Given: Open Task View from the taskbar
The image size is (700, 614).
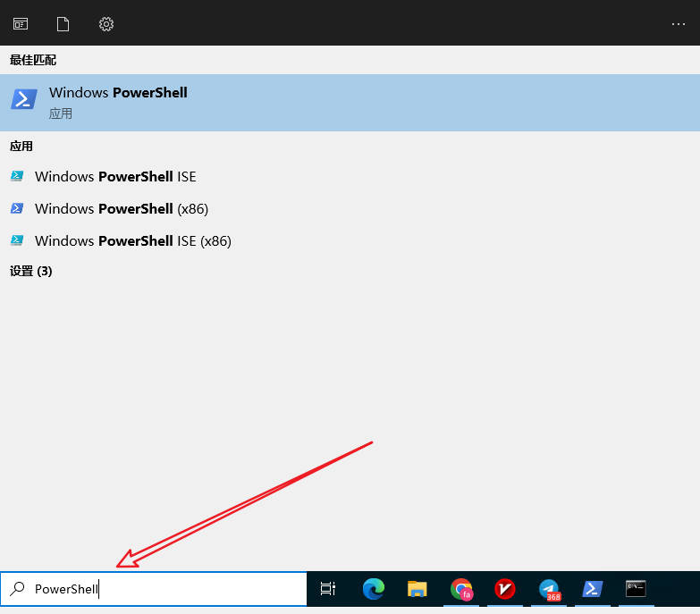Looking at the screenshot, I should point(328,589).
